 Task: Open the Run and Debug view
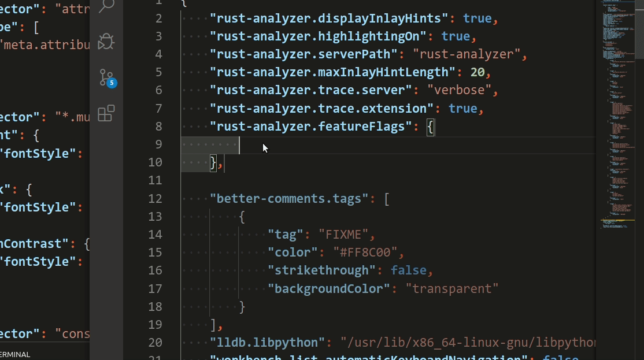coord(106,42)
